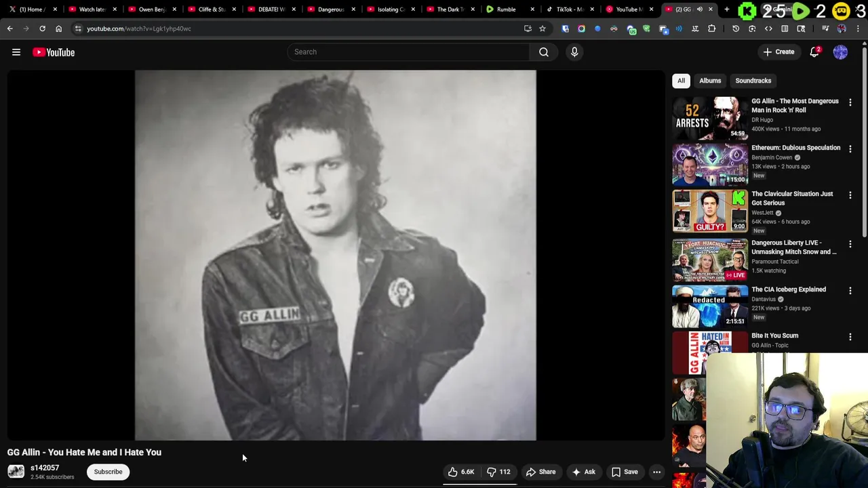Screen dimensions: 868x488
Task: Go back with the browser back arrow
Action: point(10,28)
